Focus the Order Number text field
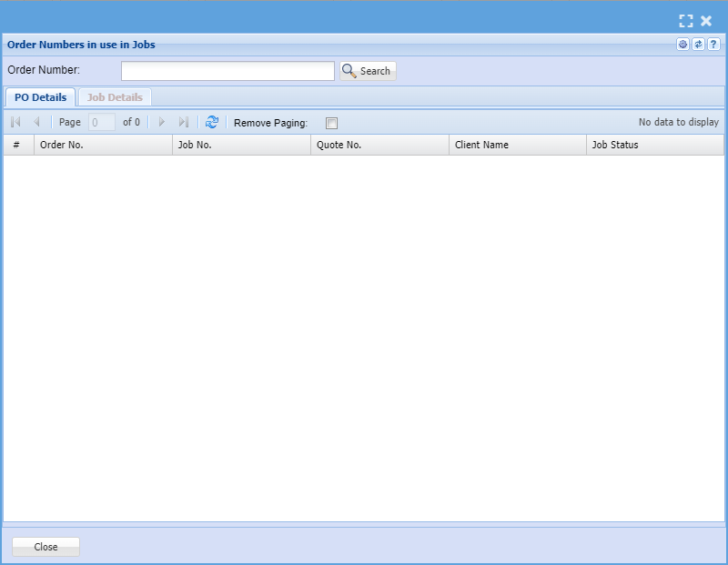728x565 pixels. tap(227, 71)
